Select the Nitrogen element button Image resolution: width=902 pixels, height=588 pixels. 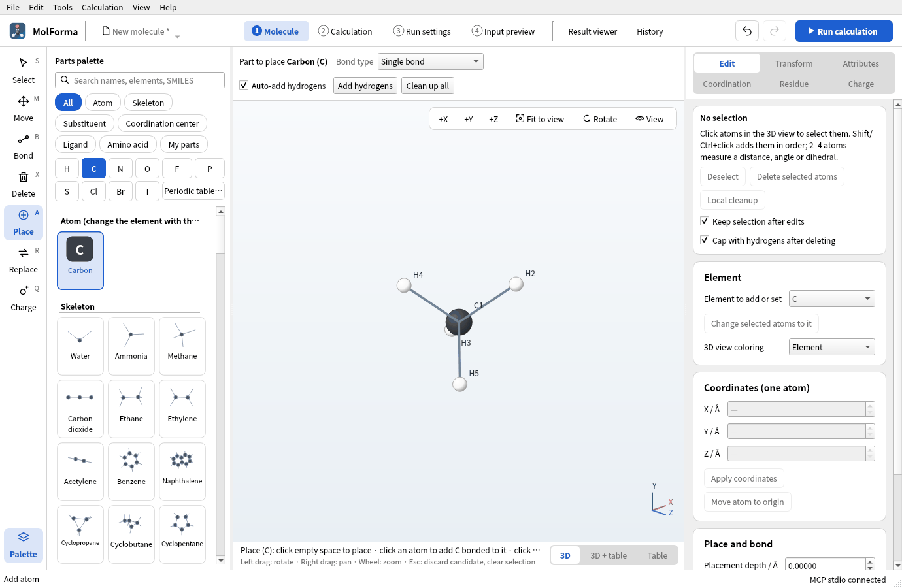(x=120, y=169)
